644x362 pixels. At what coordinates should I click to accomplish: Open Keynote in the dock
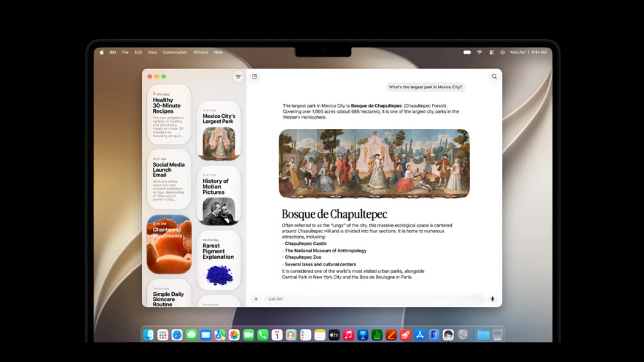pyautogui.click(x=363, y=335)
